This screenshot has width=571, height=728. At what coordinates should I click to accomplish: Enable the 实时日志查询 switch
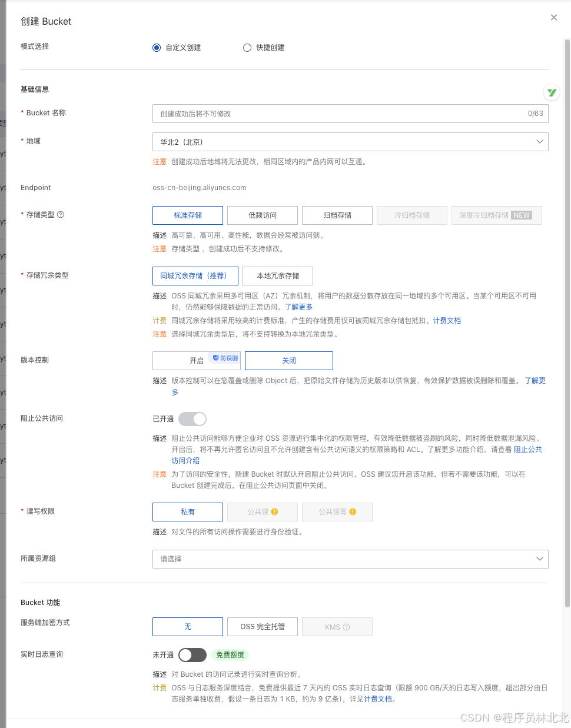[192, 655]
